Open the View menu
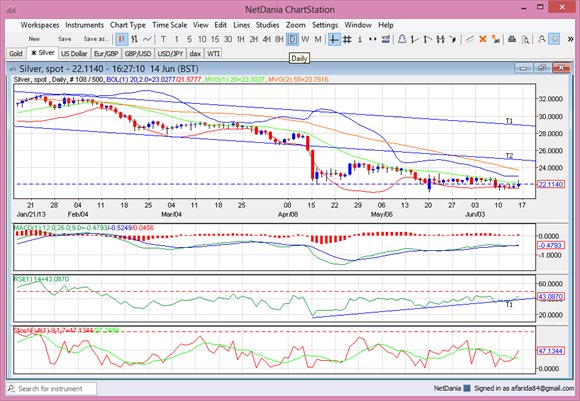 point(200,25)
